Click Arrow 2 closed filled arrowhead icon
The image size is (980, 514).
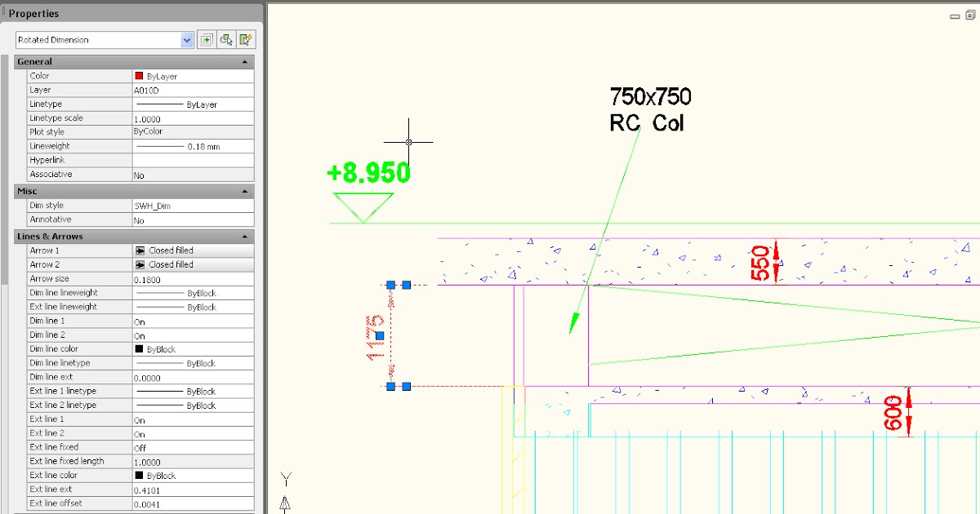tap(141, 264)
